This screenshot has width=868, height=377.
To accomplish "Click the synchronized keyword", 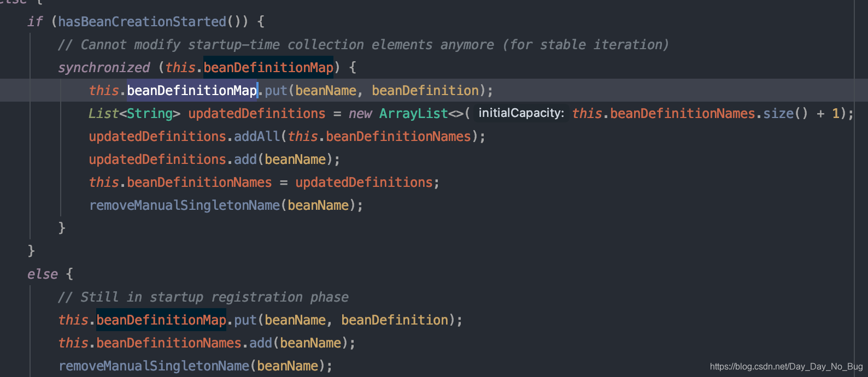I will pyautogui.click(x=104, y=68).
